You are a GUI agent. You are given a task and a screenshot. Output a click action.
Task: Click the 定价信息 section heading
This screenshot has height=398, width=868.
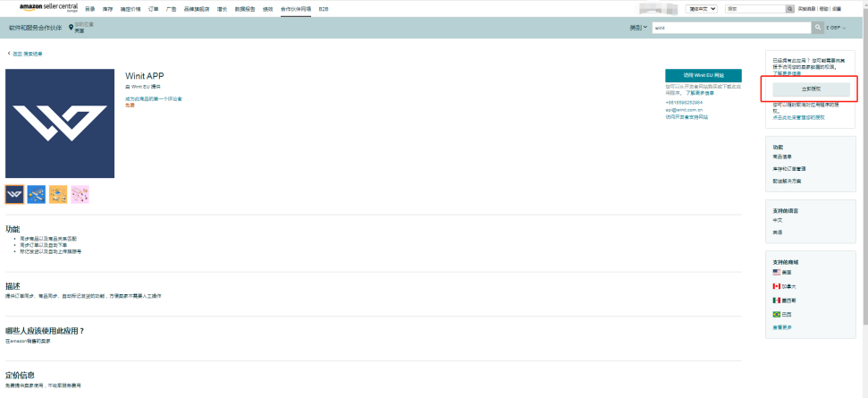(20, 375)
